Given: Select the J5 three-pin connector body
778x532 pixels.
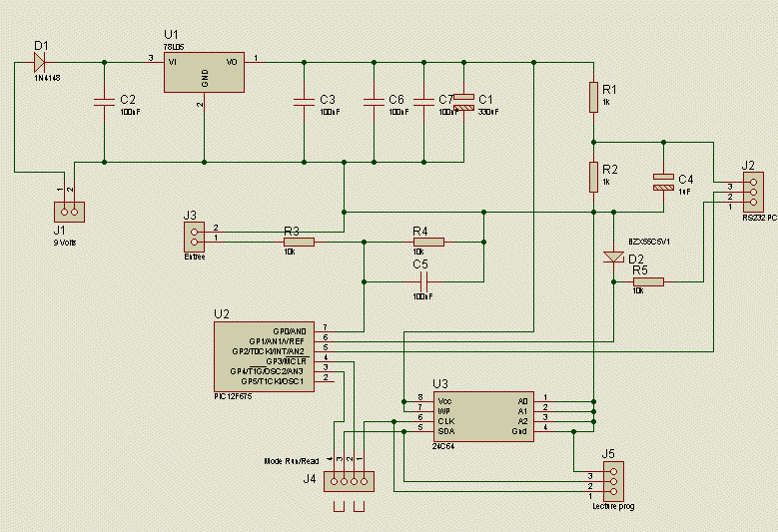Looking at the screenshot, I should point(614,481).
